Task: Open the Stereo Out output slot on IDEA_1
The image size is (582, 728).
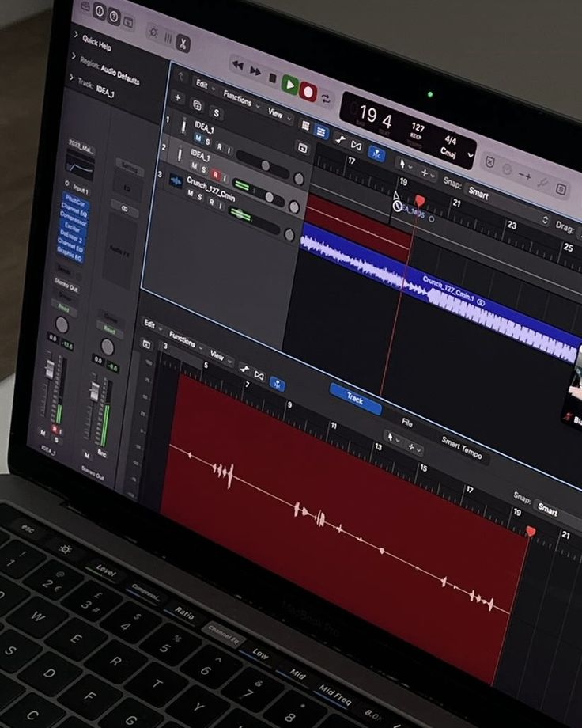Action: [66, 284]
